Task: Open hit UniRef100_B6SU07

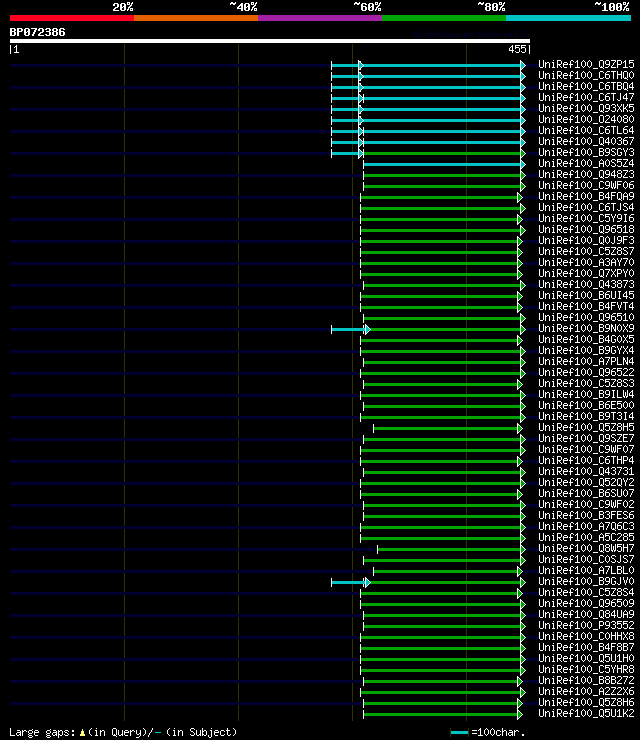Action: [586, 493]
